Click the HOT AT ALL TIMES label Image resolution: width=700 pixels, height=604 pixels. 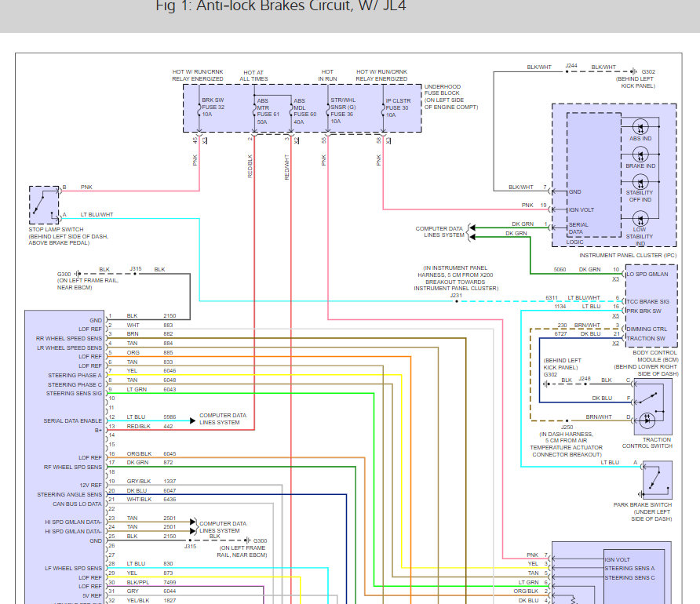click(x=253, y=75)
